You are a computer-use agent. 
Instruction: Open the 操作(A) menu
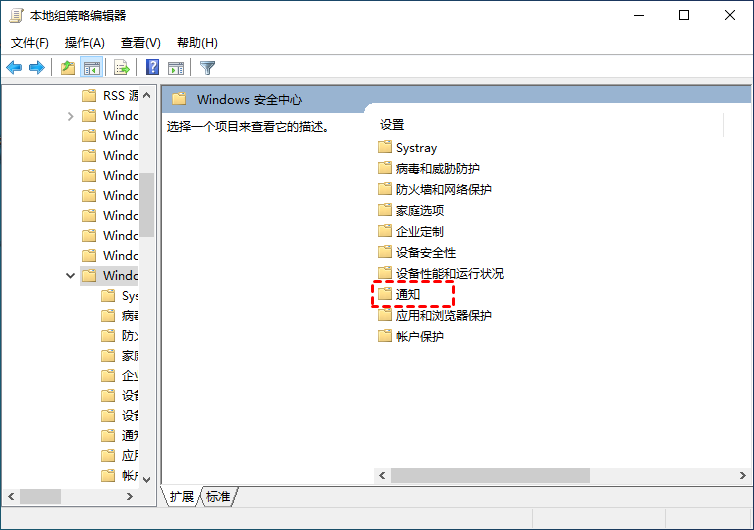click(85, 43)
